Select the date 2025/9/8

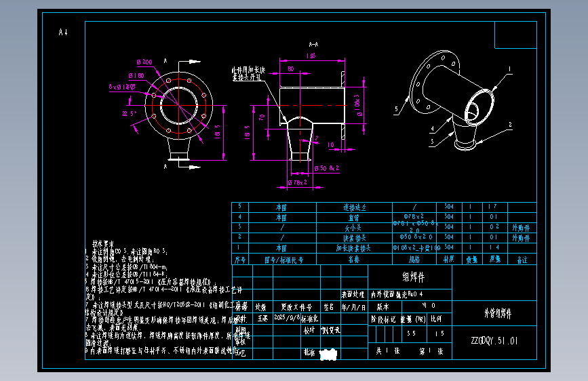(286, 317)
